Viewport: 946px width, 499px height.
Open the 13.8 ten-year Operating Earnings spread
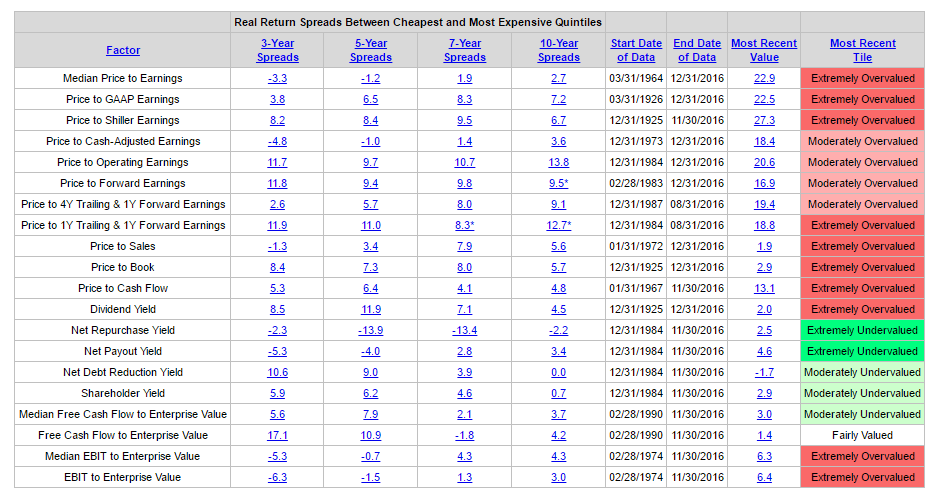click(559, 162)
